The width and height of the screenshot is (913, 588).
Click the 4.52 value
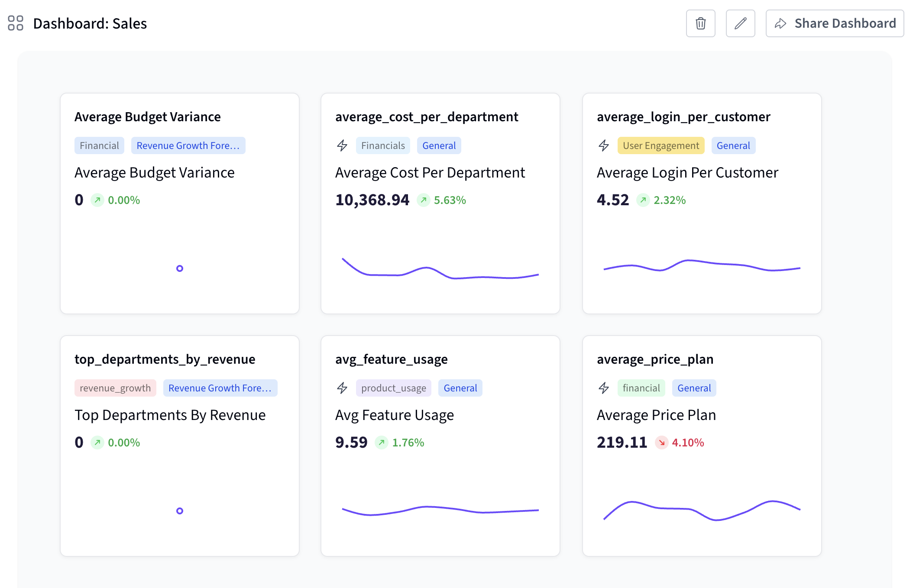(x=613, y=200)
